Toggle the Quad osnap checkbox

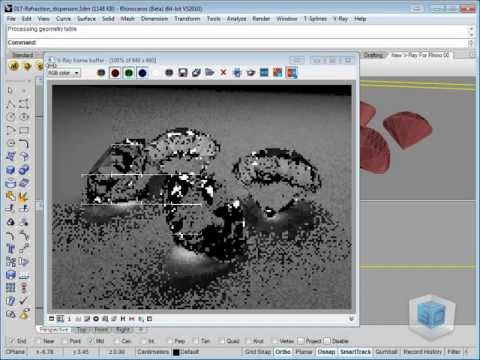(x=222, y=341)
